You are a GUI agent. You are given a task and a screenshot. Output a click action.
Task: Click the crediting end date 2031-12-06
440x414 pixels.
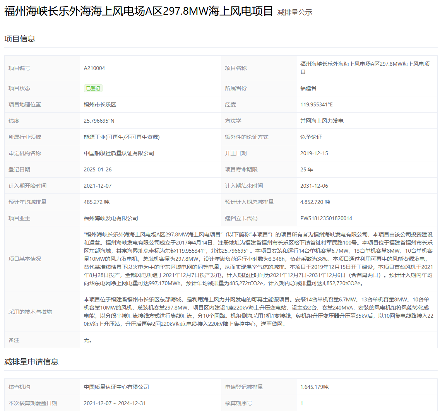coord(314,186)
